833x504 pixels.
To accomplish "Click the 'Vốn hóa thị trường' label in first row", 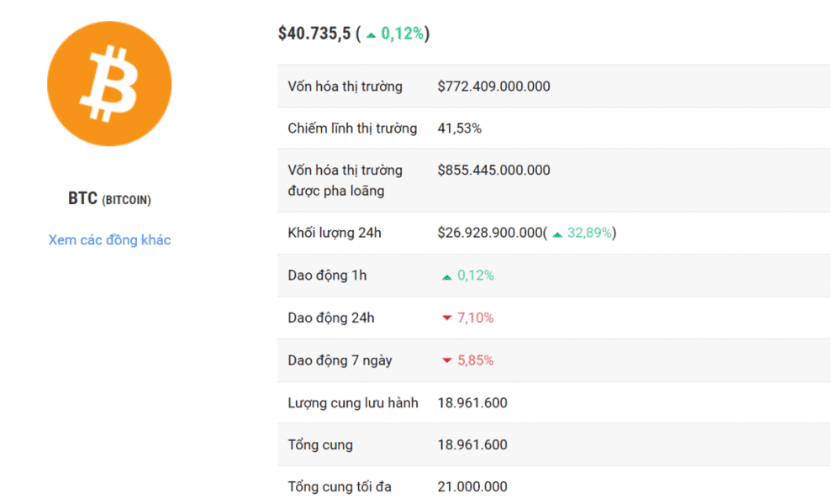I will coord(345,86).
